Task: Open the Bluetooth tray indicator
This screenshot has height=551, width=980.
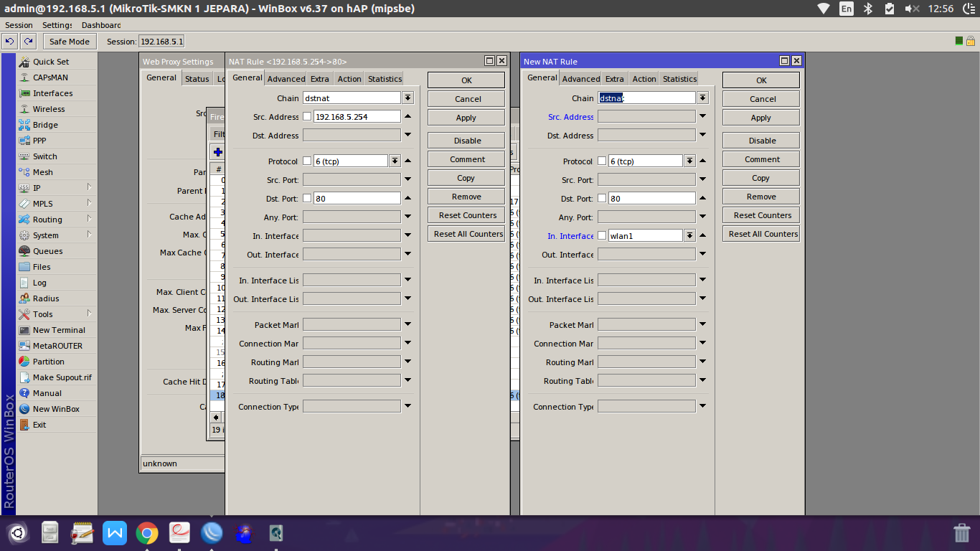Action: coord(867,9)
